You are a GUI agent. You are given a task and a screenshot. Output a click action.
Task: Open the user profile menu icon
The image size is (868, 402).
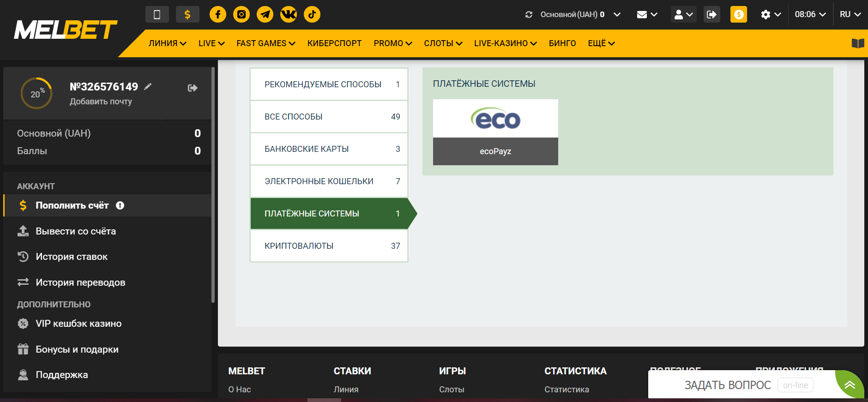coord(684,15)
